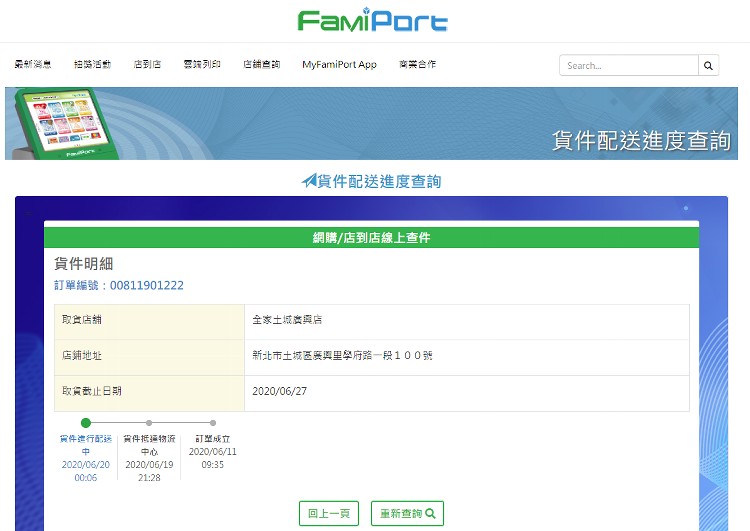Image resolution: width=750 pixels, height=531 pixels.
Task: Click the 貨件抵達物流中心 status text
Action: coord(149,445)
